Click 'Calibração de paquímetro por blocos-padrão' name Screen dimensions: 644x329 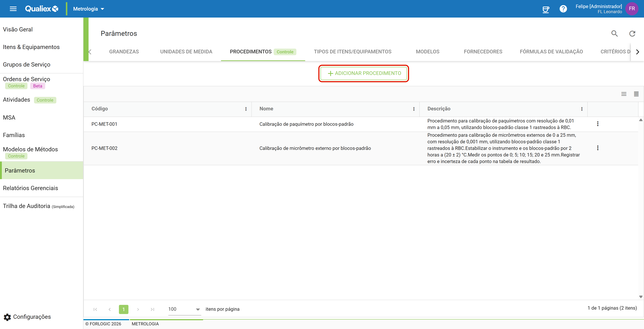point(306,124)
